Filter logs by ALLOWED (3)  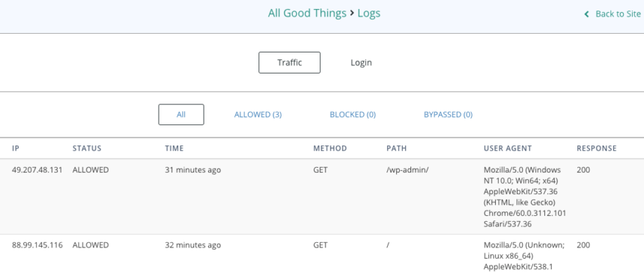pos(258,115)
